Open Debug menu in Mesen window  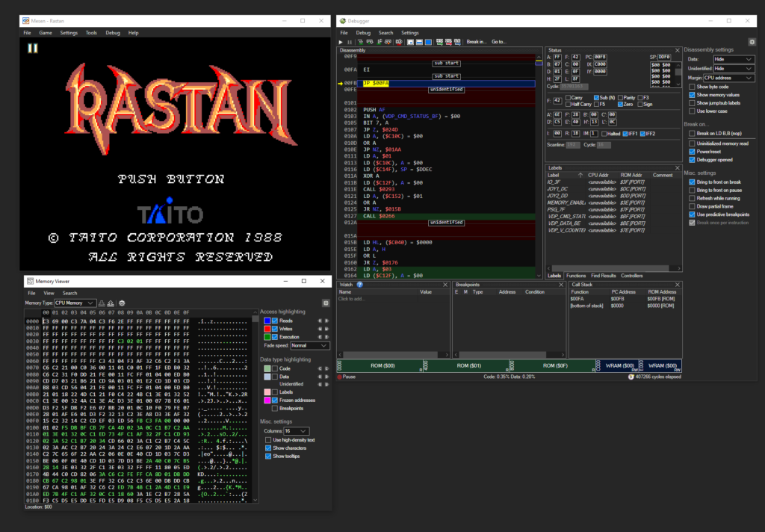(x=113, y=33)
